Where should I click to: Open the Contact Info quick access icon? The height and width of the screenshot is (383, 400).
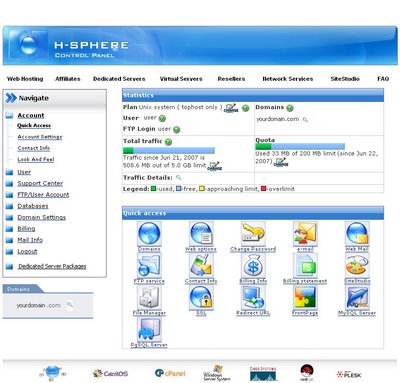coord(201,266)
